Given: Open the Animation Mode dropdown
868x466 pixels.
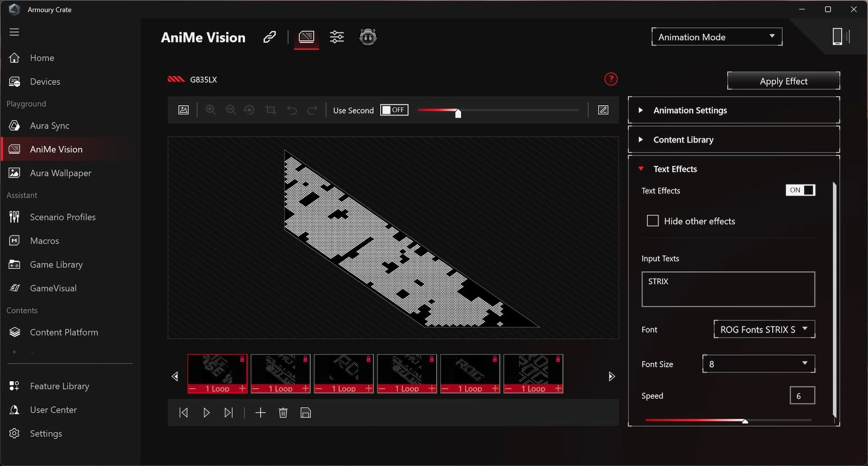Looking at the screenshot, I should tap(717, 37).
